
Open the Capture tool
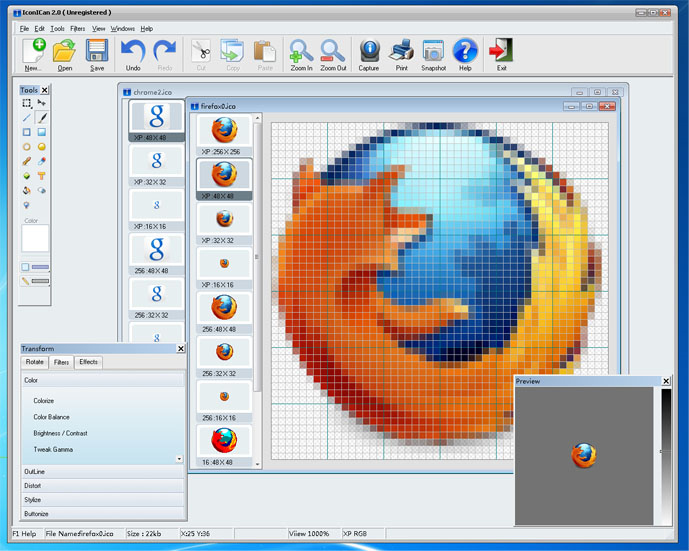369,53
